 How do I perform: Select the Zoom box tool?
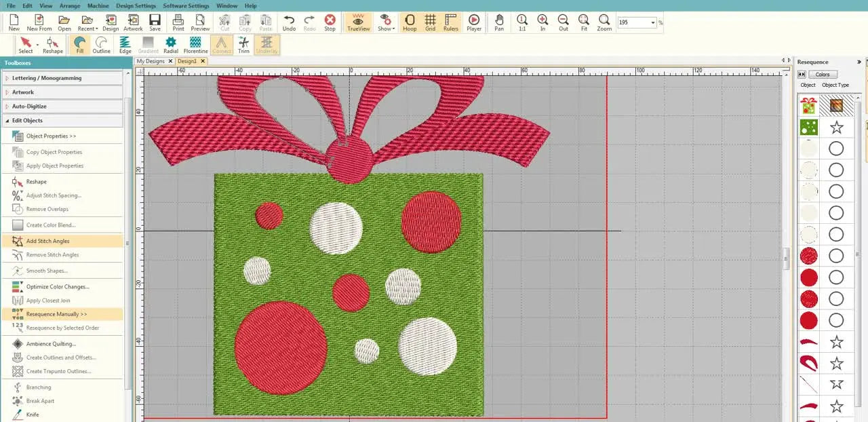604,23
